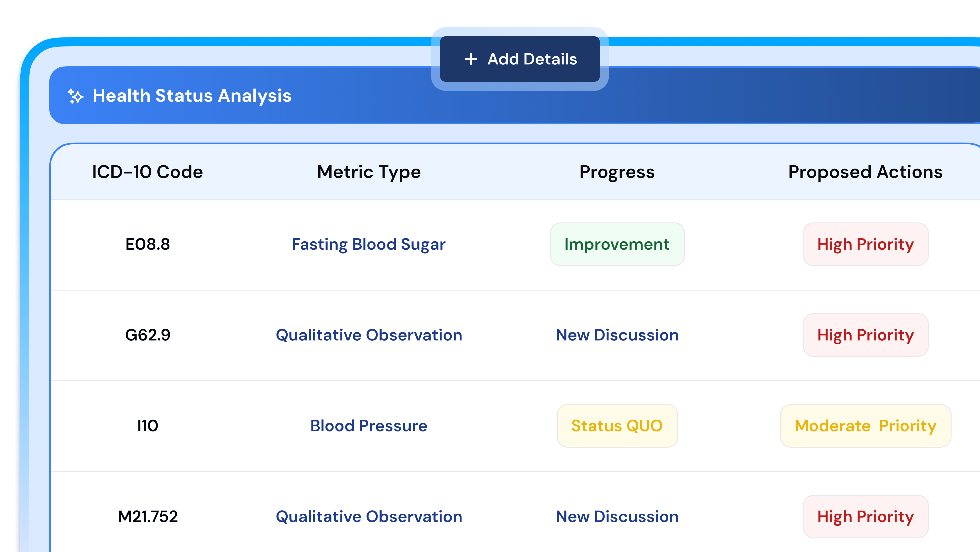
Task: Click the sparkle icon beside Health Status Analysis
Action: click(75, 96)
